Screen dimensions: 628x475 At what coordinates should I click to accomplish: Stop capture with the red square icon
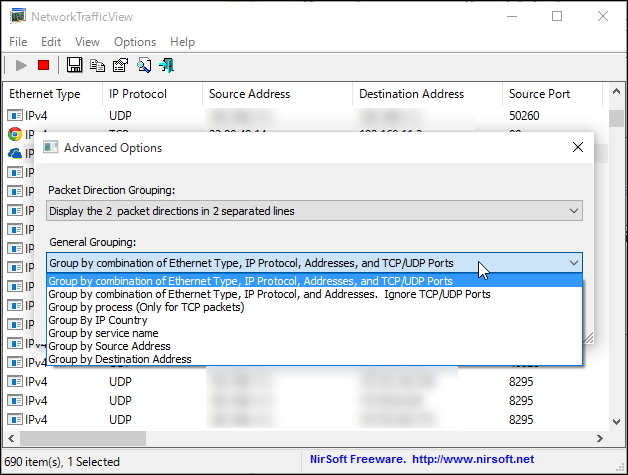[x=43, y=65]
